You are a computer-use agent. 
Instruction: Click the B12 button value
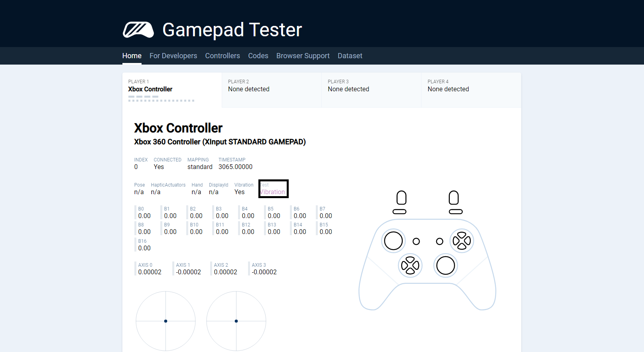(x=248, y=232)
